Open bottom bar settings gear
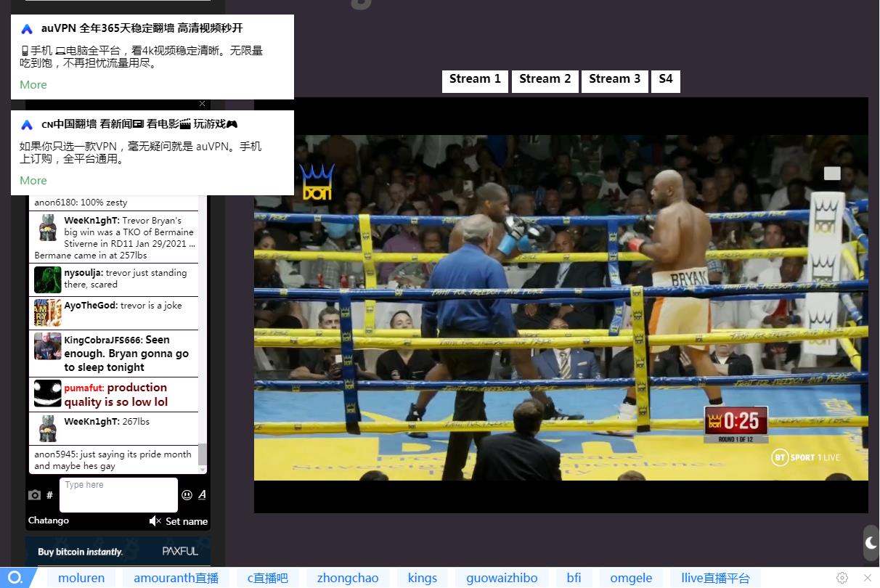Image resolution: width=880 pixels, height=588 pixels. click(842, 578)
